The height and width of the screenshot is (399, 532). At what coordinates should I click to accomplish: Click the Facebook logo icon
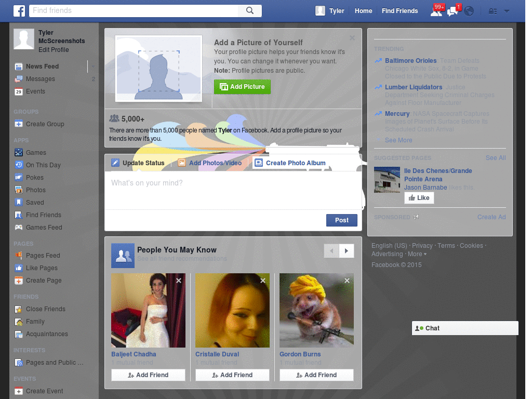point(19,11)
